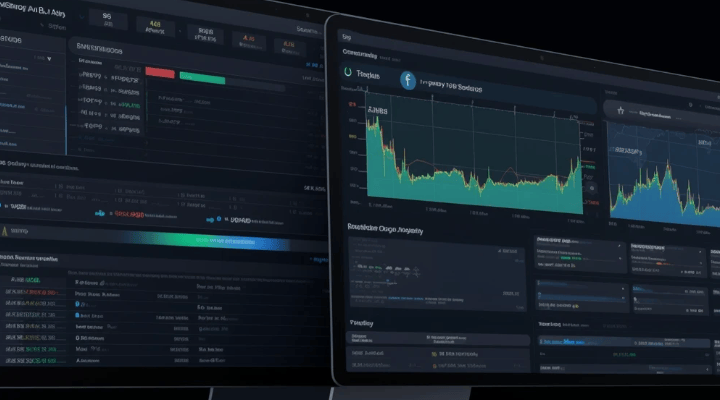Click the yellow warning triangle icon
This screenshot has width=720, height=400.
[5, 229]
